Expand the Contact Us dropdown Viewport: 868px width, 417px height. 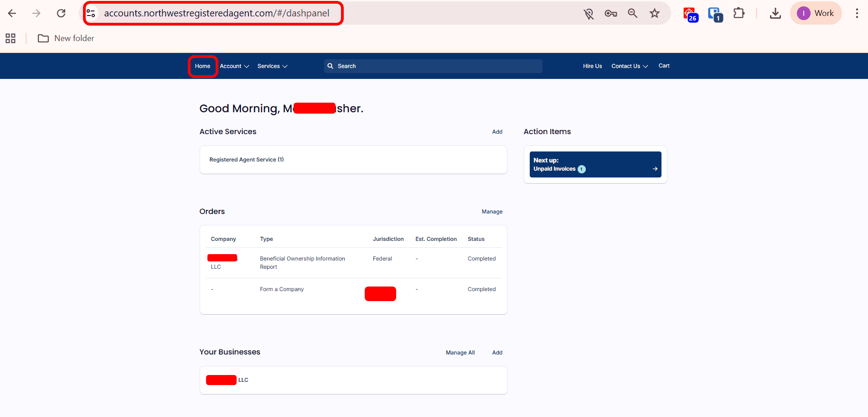pyautogui.click(x=629, y=66)
